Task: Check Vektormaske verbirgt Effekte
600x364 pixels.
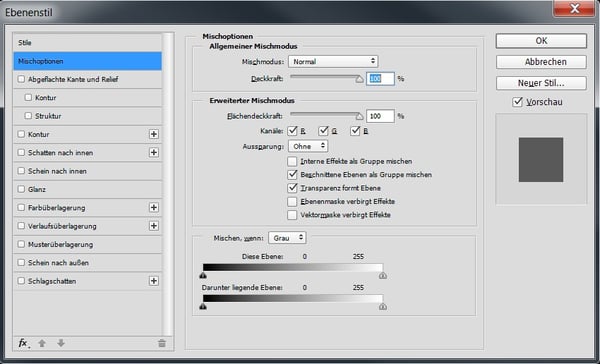Action: 292,215
